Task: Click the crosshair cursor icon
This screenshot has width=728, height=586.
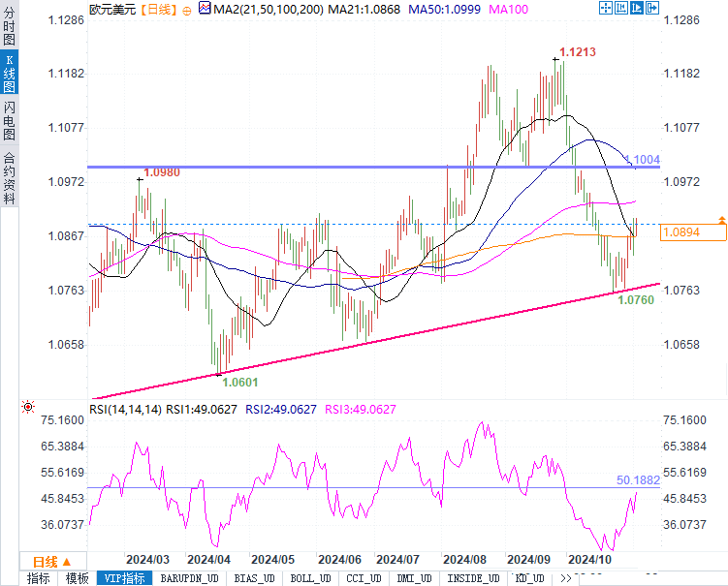Action: pos(606,8)
